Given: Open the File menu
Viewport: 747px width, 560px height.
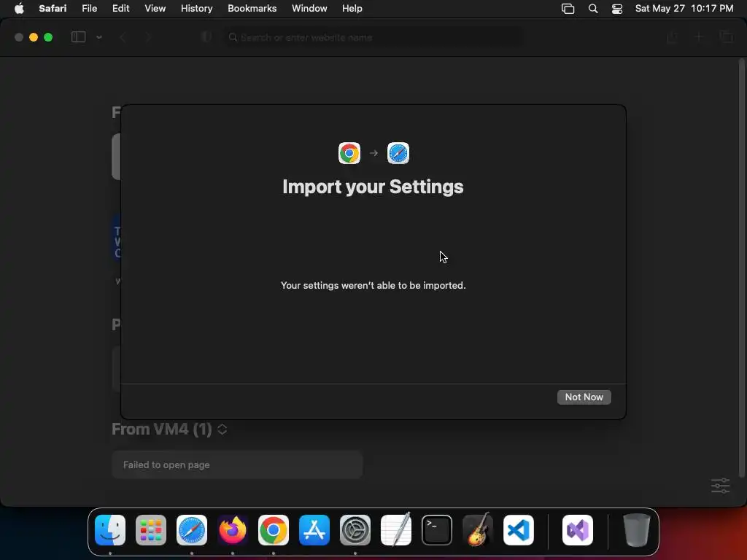Looking at the screenshot, I should click(89, 9).
